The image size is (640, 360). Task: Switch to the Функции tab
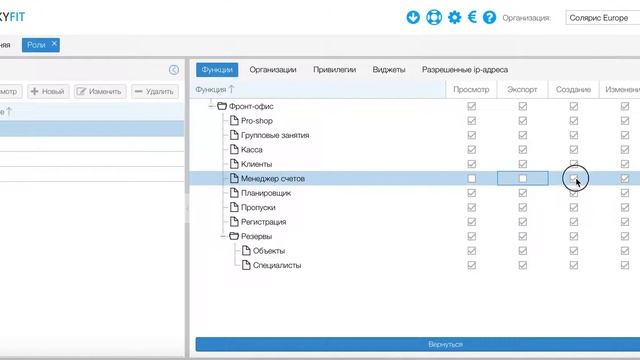click(x=217, y=70)
